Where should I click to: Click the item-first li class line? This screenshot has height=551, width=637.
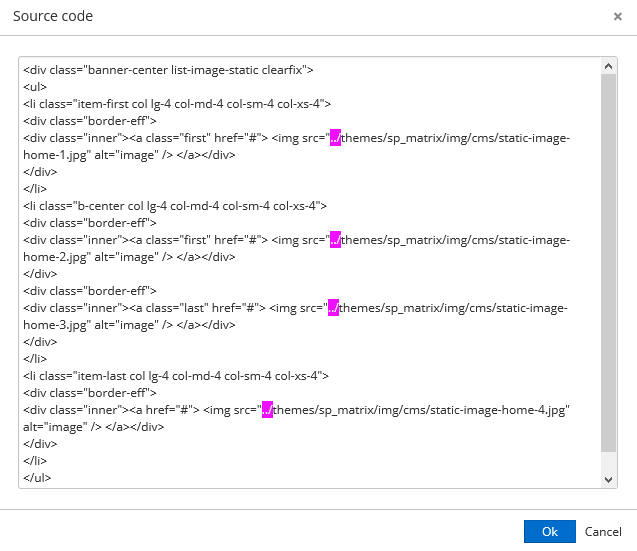[177, 104]
